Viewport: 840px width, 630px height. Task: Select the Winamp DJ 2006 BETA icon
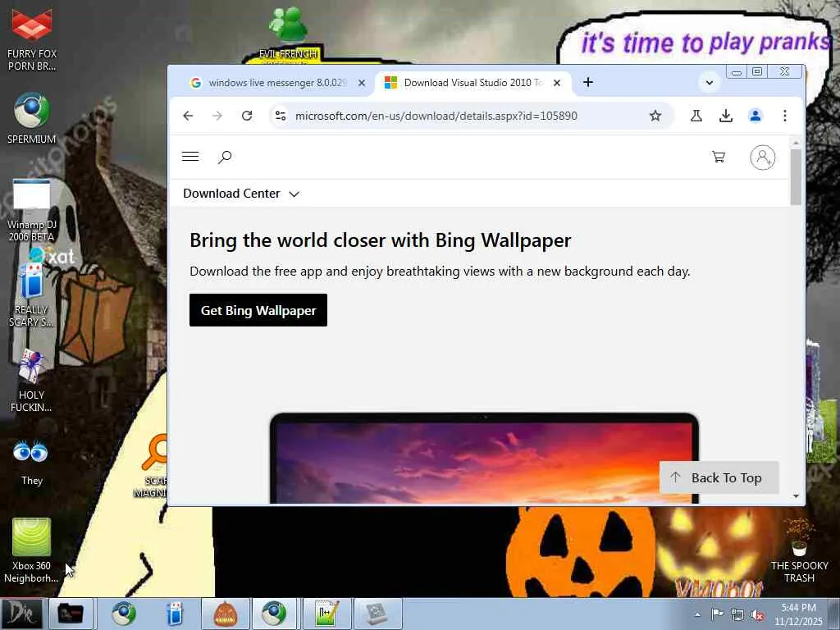coord(32,210)
